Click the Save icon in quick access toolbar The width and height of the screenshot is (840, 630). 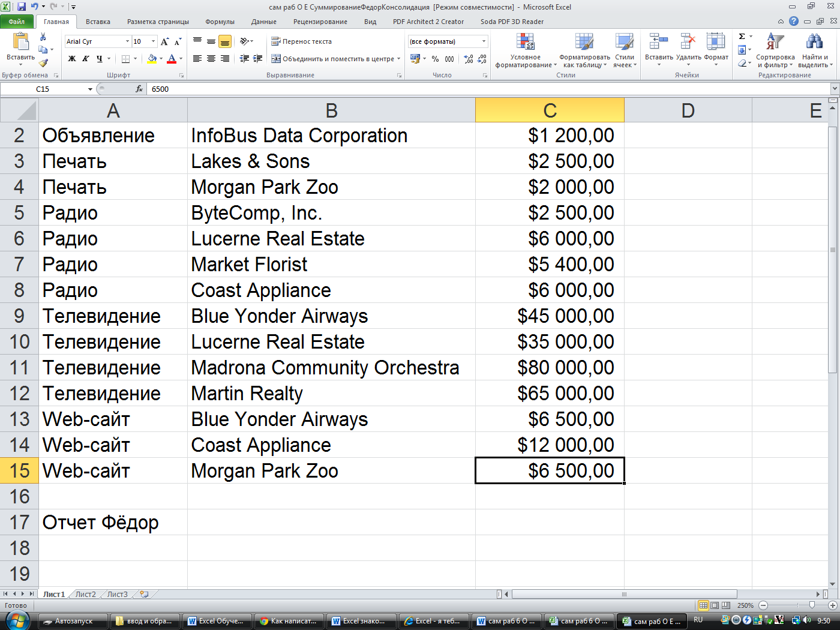(x=22, y=7)
